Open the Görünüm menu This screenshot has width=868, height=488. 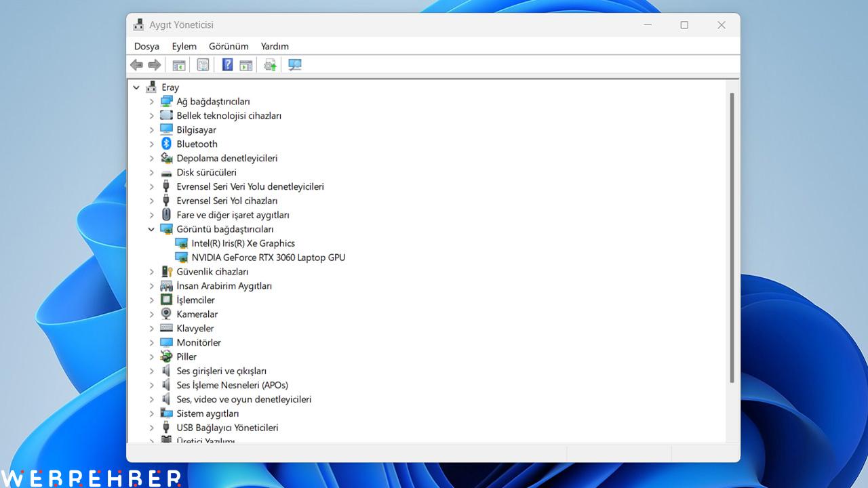pyautogui.click(x=229, y=46)
